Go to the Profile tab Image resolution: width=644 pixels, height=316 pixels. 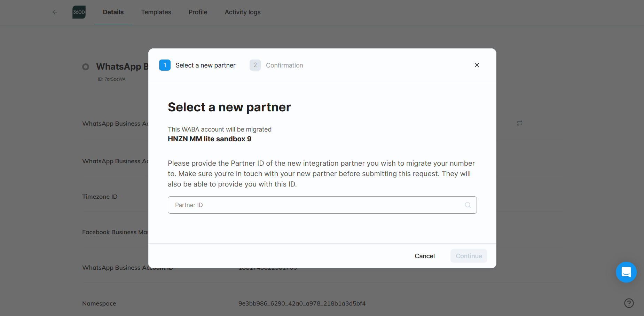click(198, 12)
